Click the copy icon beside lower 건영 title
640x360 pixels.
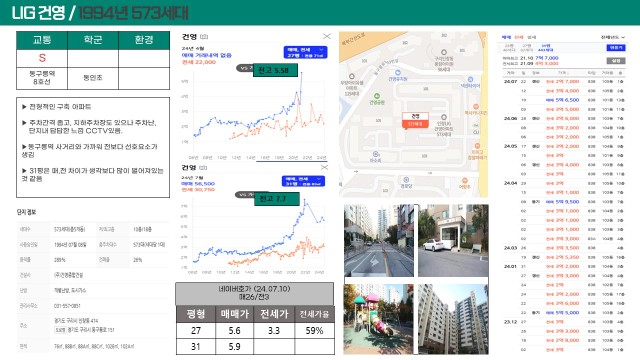point(204,168)
